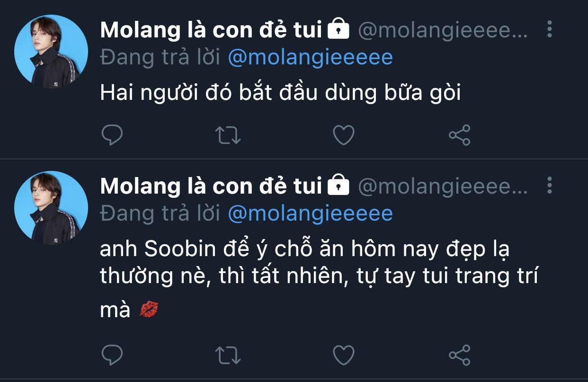Share the "Hai người đó bắt đầu" tweet
588x382 pixels.
pyautogui.click(x=459, y=135)
